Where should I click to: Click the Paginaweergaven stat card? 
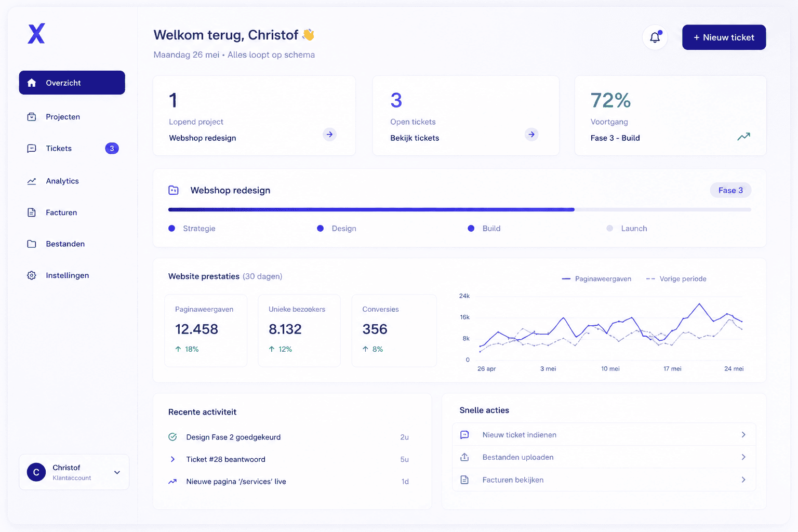tap(206, 330)
